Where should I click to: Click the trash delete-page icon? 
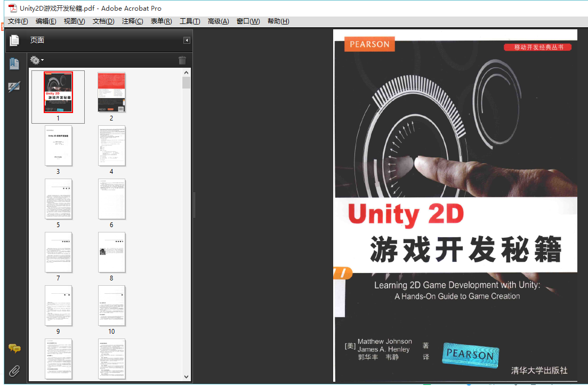click(x=182, y=60)
